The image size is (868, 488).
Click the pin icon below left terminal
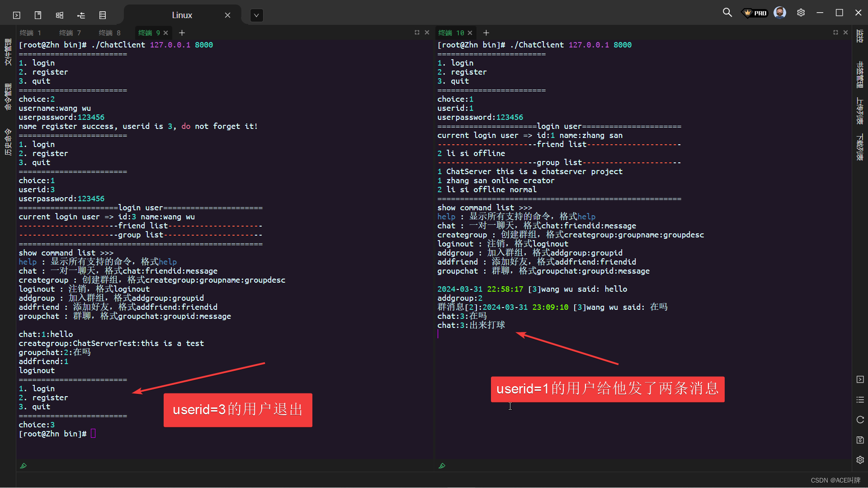24,466
